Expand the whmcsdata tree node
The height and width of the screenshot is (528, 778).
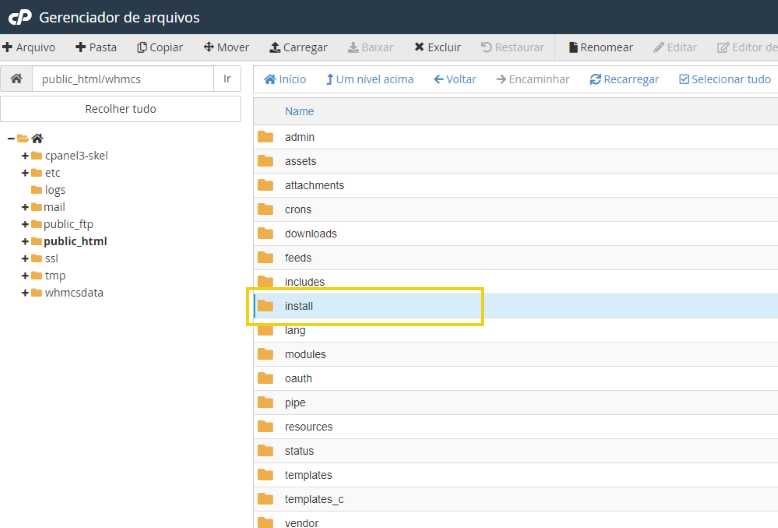(x=25, y=293)
